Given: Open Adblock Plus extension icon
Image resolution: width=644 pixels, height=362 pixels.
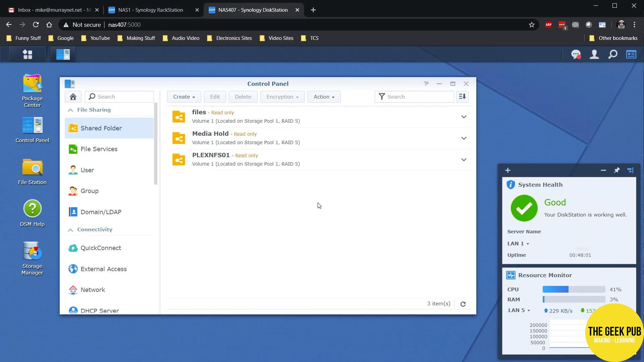Looking at the screenshot, I should [549, 25].
